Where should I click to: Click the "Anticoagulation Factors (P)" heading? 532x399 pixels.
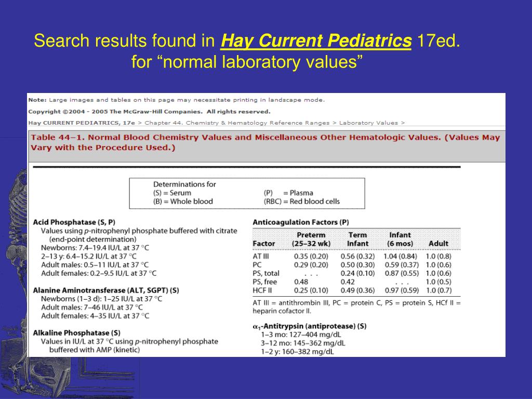coord(301,222)
